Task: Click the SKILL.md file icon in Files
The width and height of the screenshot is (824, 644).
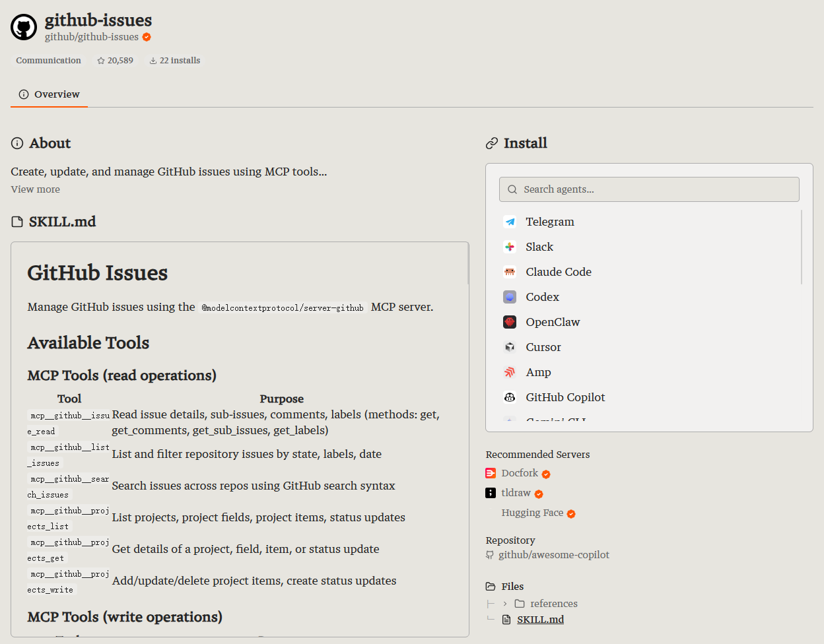Action: tap(506, 620)
